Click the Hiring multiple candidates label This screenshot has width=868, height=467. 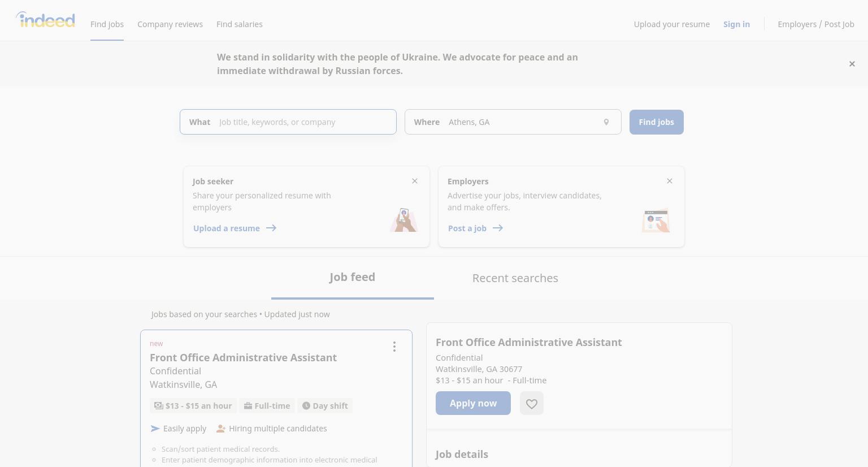[278, 429]
